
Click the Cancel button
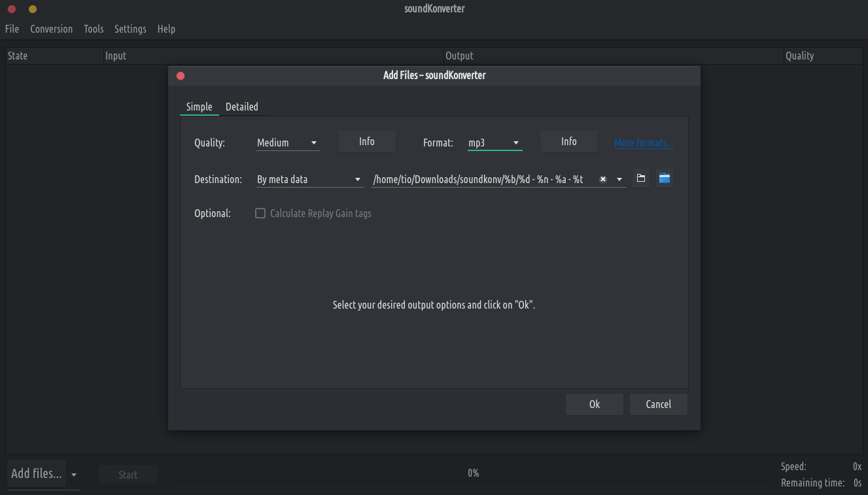point(659,404)
